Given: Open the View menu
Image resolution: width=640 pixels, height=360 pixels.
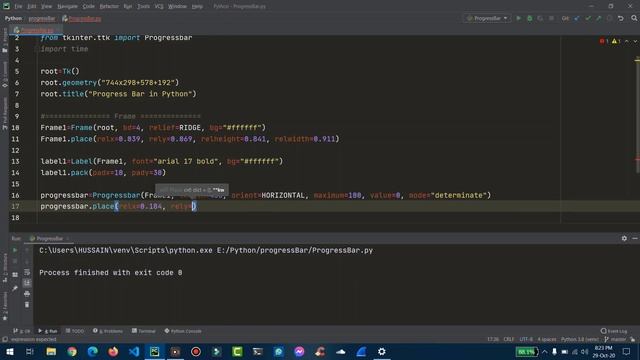Looking at the screenshot, I should coord(47,7).
